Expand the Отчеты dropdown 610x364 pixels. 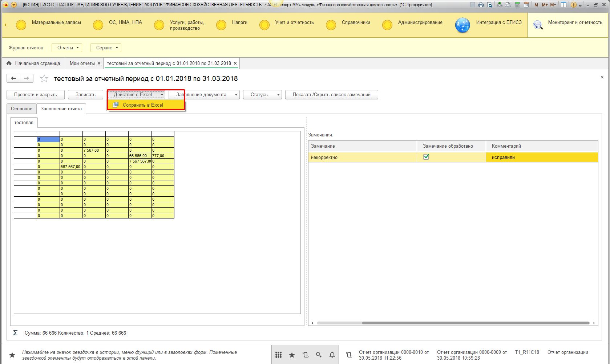point(67,48)
